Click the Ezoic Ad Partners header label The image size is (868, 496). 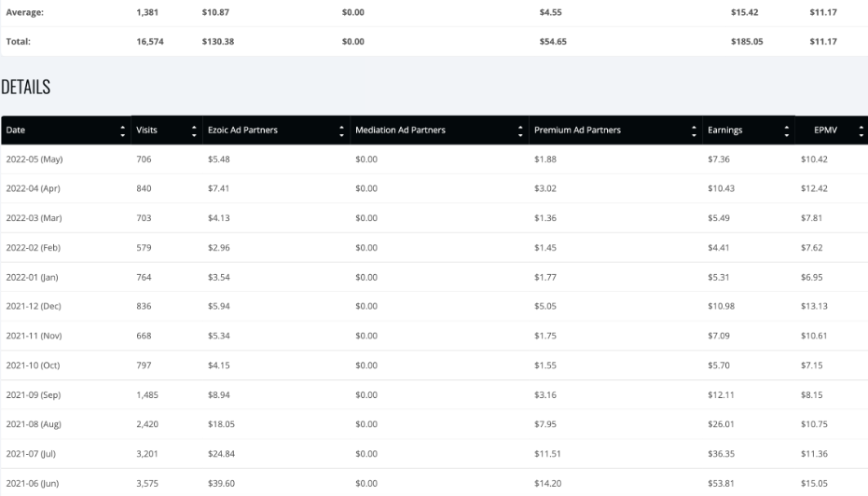pyautogui.click(x=242, y=131)
